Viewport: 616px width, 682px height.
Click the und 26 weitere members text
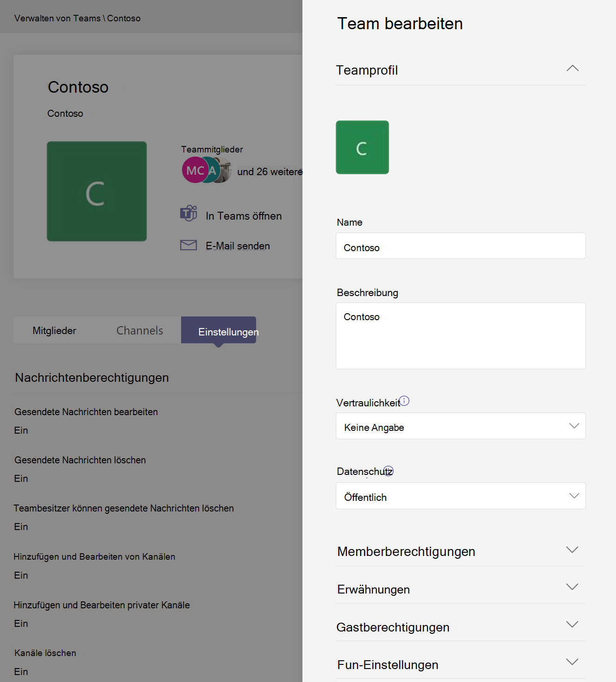click(x=270, y=171)
